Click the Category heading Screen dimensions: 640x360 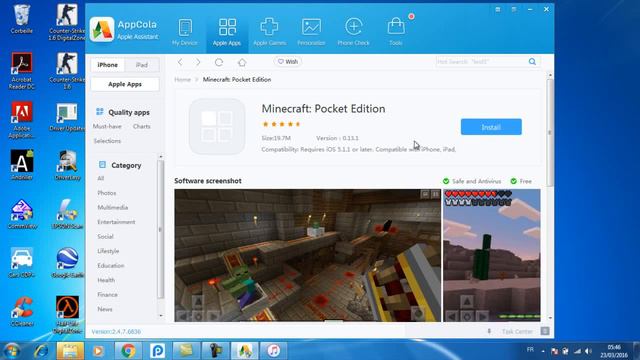126,165
